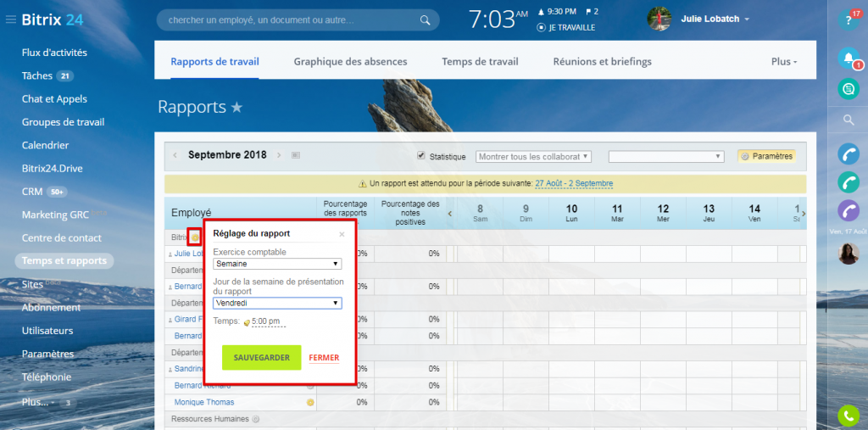The image size is (868, 430).
Task: Open the Exercice comptable Semaine dropdown
Action: 277,264
